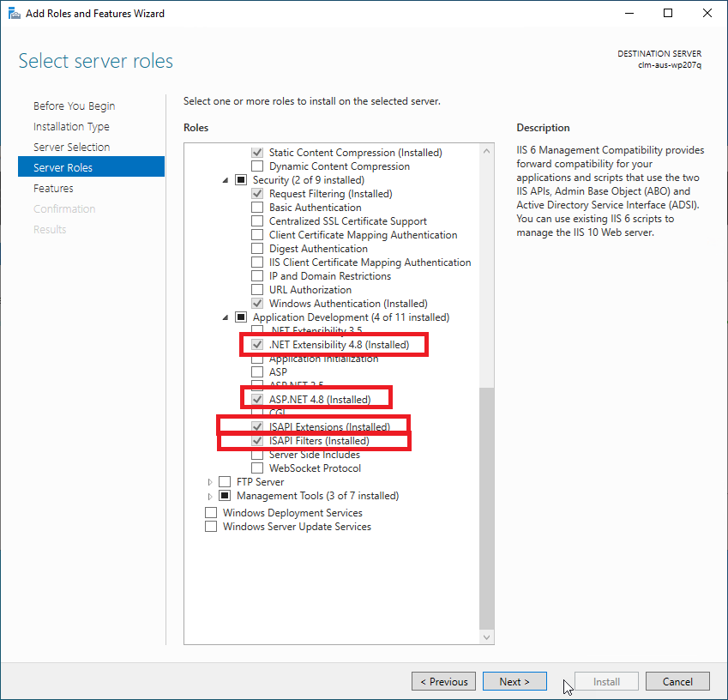Check Centralized SSL Certificate Support
728x700 pixels.
point(257,220)
